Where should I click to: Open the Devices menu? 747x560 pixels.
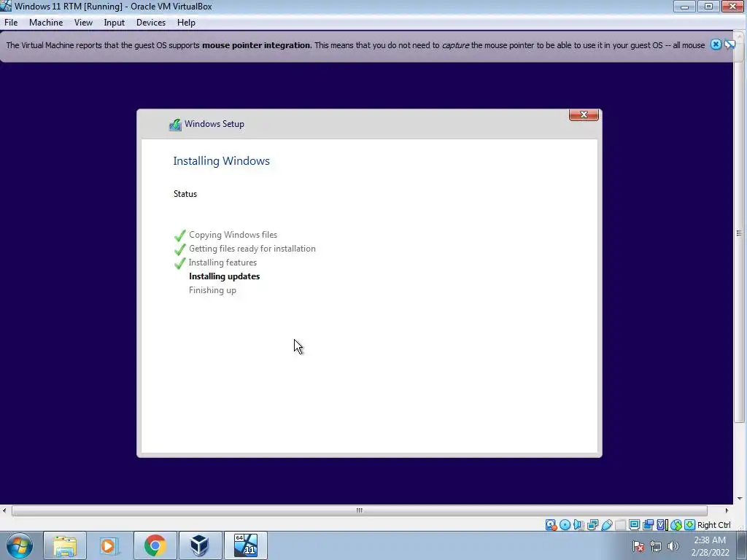coord(151,23)
